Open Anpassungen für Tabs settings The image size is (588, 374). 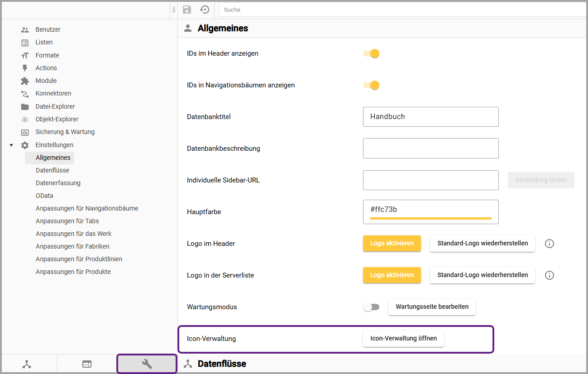tap(67, 221)
